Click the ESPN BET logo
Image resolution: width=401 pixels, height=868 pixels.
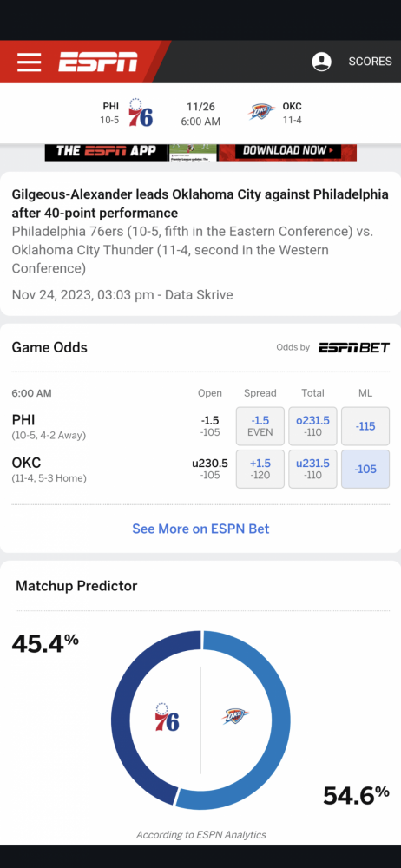point(354,348)
